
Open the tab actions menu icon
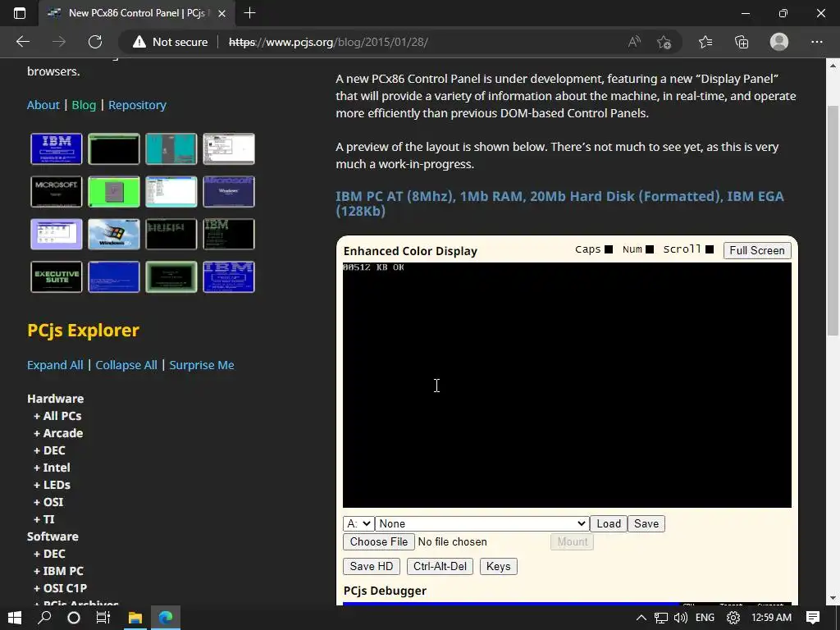(x=20, y=13)
